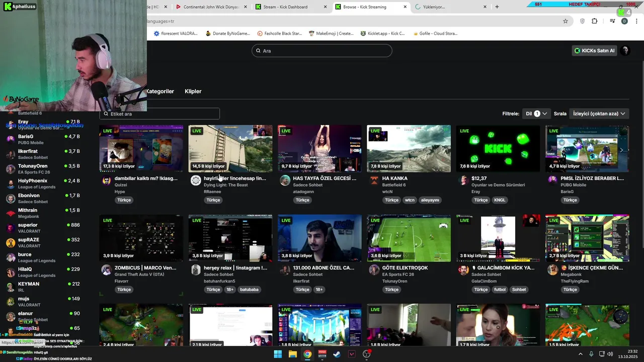
Task: Click the KNGL tag chip
Action: click(500, 200)
